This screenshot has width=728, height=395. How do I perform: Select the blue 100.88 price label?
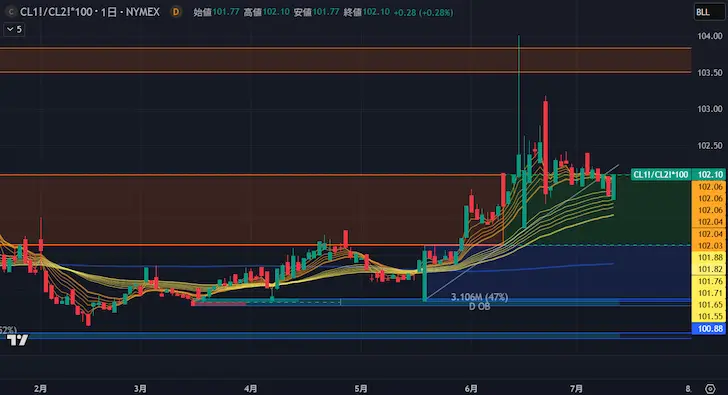click(x=710, y=329)
